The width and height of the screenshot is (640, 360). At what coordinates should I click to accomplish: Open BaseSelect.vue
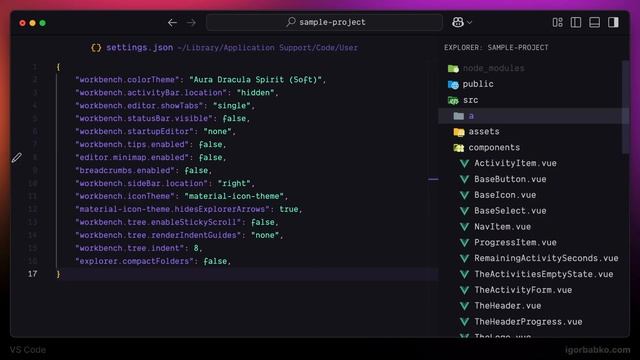point(510,211)
